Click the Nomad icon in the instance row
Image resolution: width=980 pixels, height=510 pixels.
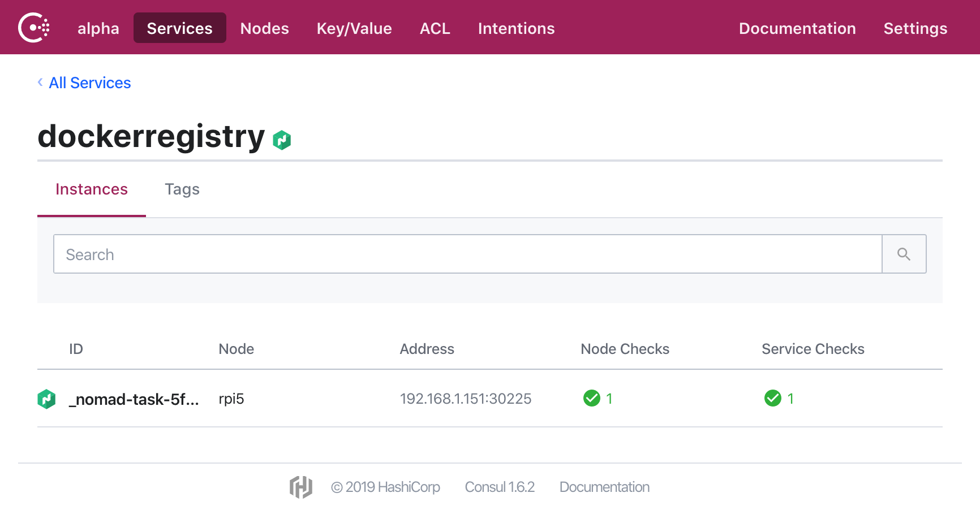pyautogui.click(x=46, y=399)
